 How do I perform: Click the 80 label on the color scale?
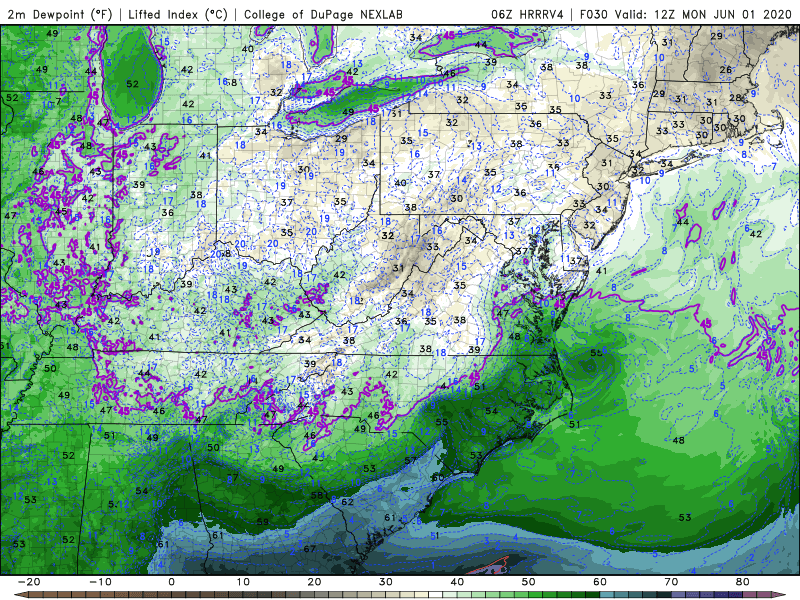(x=743, y=582)
